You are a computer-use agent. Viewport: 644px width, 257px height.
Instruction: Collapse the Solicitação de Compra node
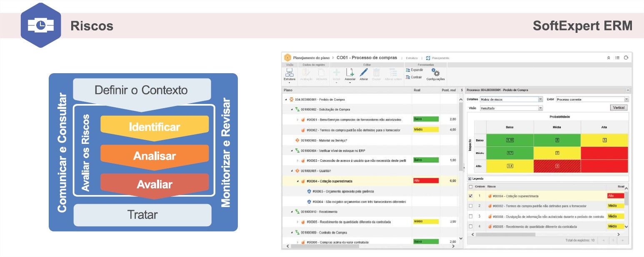[292, 109]
